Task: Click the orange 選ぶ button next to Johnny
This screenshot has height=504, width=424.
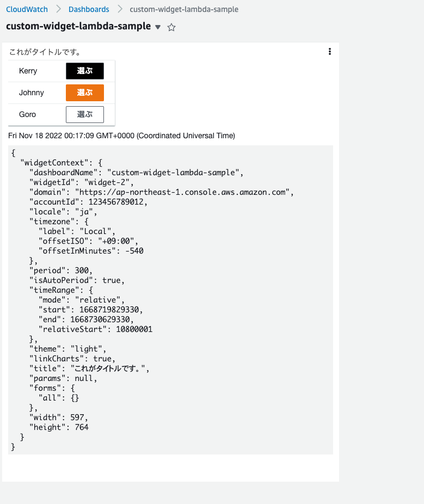Action: pyautogui.click(x=84, y=93)
